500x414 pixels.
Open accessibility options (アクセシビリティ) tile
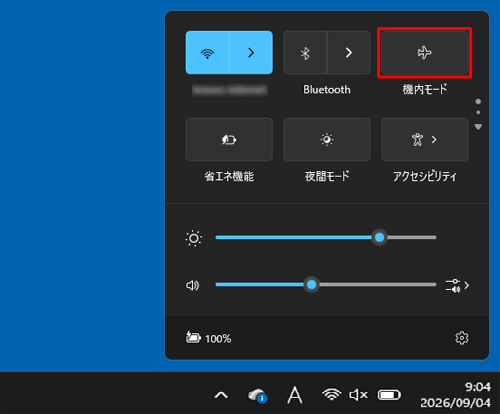click(x=424, y=139)
